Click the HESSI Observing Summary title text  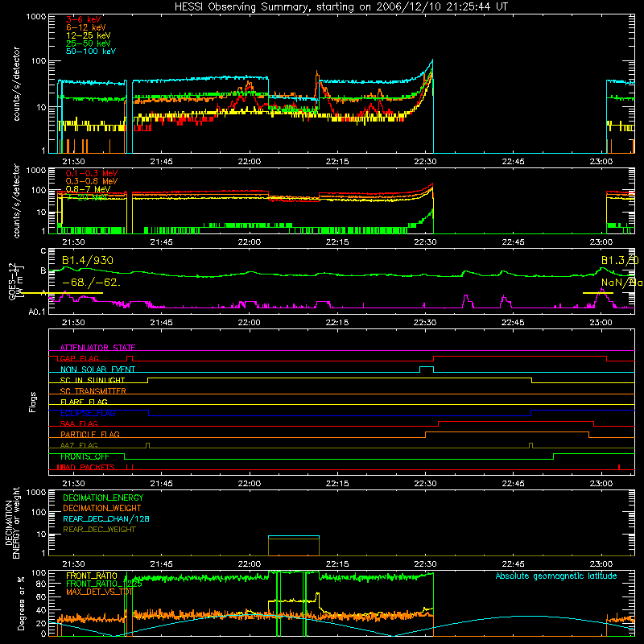pos(341,7)
